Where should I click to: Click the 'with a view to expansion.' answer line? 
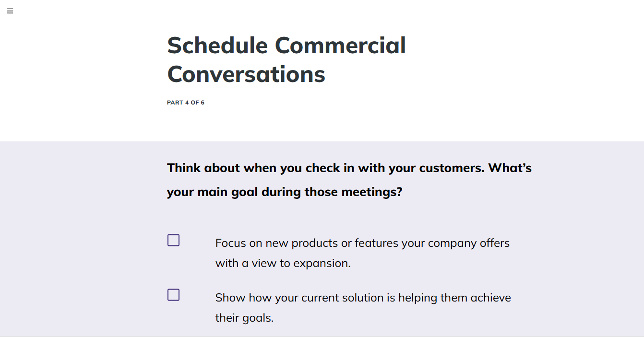pos(283,263)
